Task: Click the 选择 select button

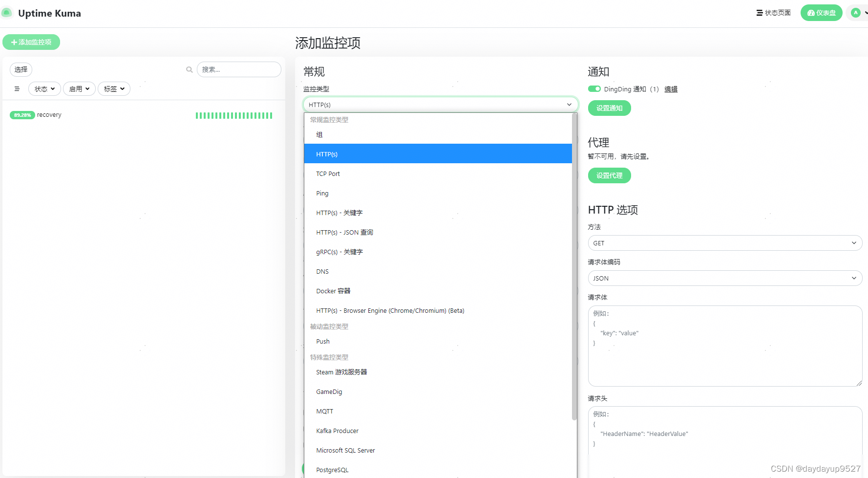Action: (x=21, y=69)
